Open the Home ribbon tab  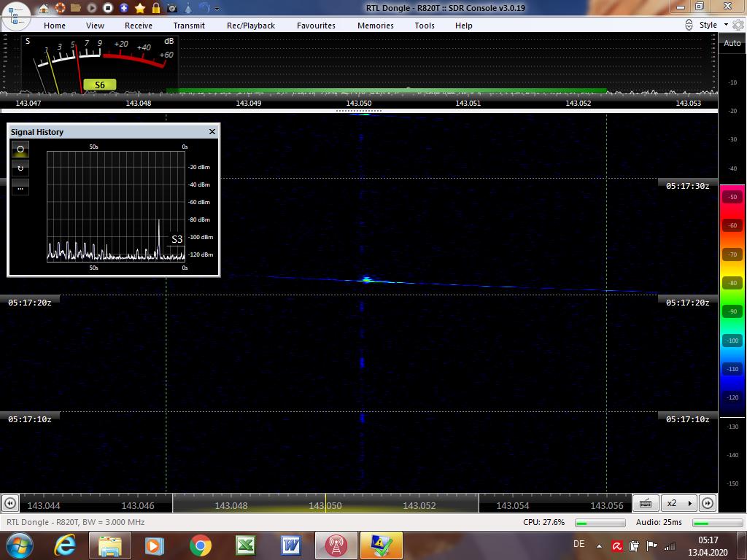click(x=55, y=26)
